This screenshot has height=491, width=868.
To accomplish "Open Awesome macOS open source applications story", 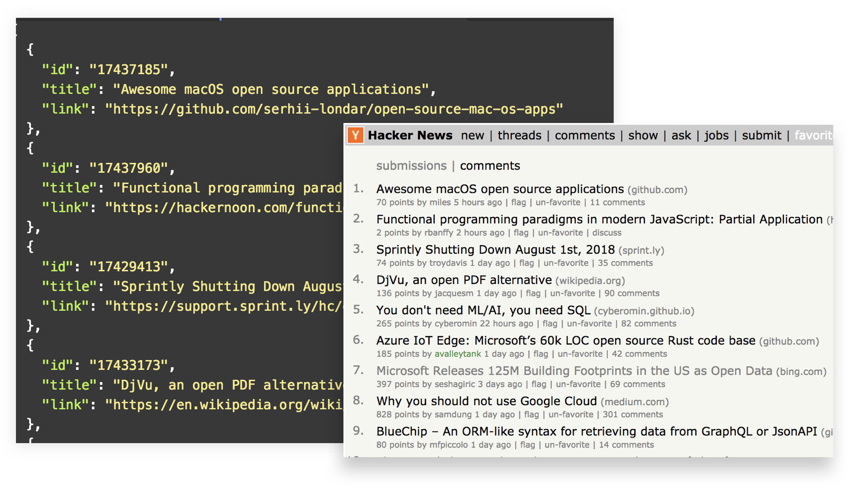I will coord(500,189).
